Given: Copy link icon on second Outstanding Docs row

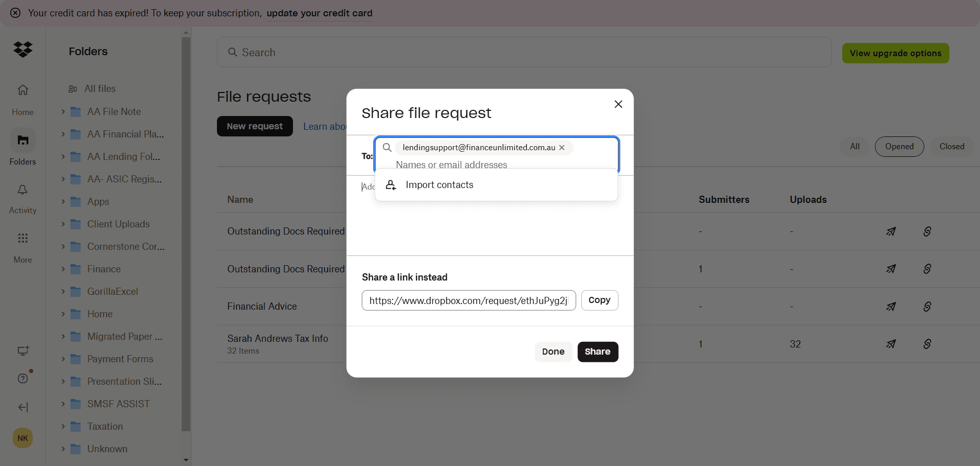Looking at the screenshot, I should coord(927,269).
